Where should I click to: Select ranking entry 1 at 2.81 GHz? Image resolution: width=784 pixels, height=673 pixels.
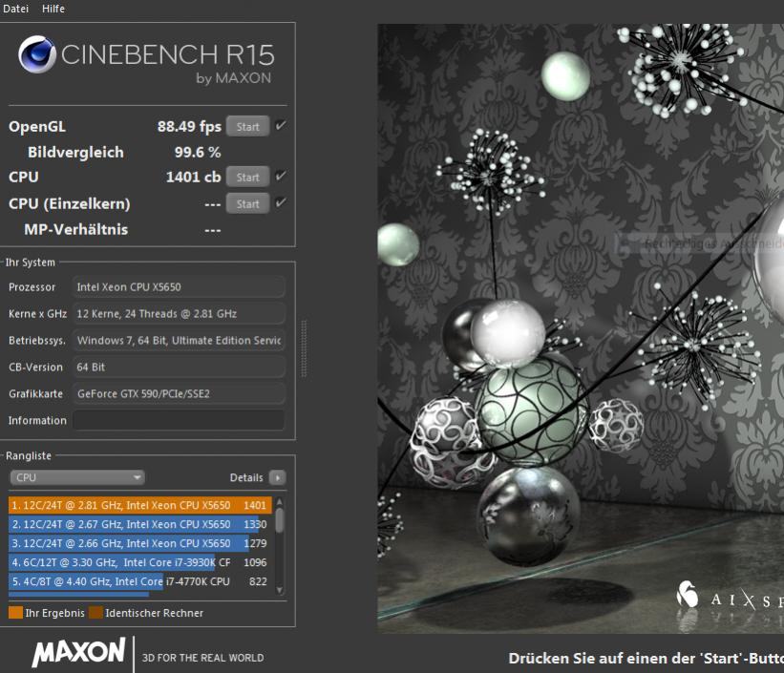click(x=140, y=505)
